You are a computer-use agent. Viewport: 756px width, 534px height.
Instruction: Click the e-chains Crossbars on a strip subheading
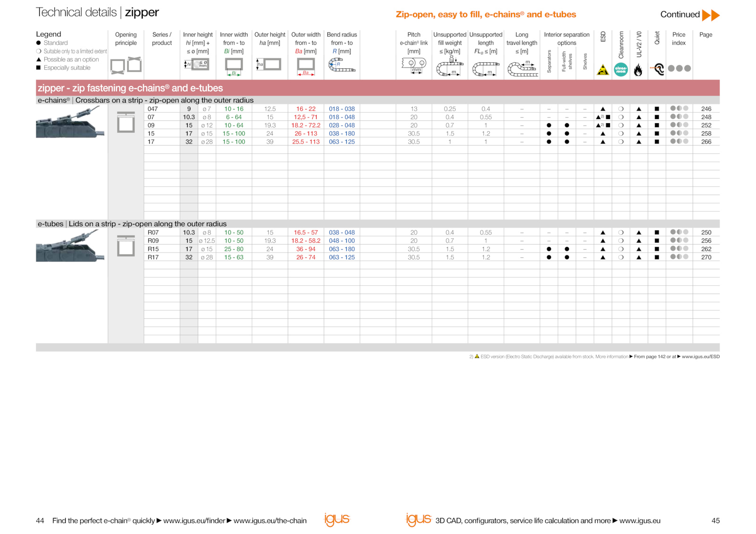(146, 100)
